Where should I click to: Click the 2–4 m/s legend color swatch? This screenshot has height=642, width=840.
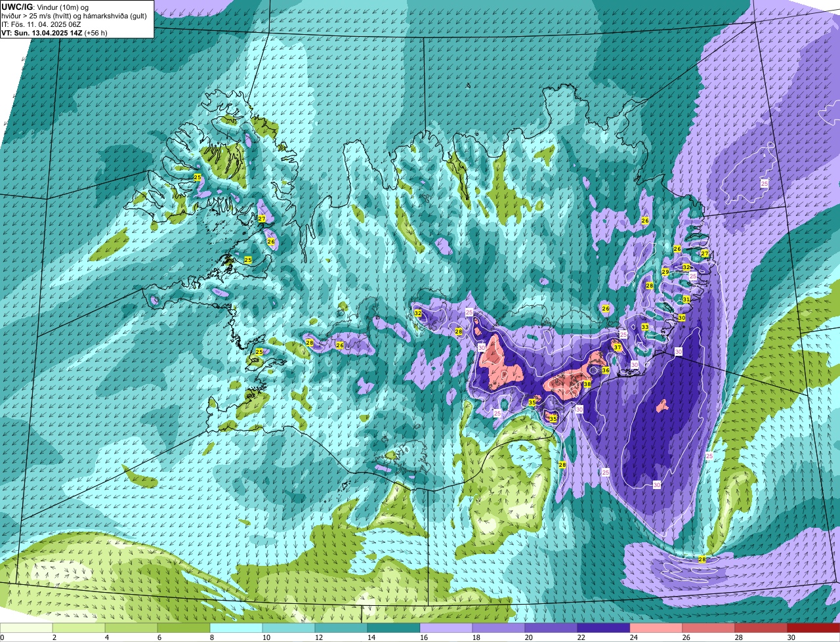point(79,628)
